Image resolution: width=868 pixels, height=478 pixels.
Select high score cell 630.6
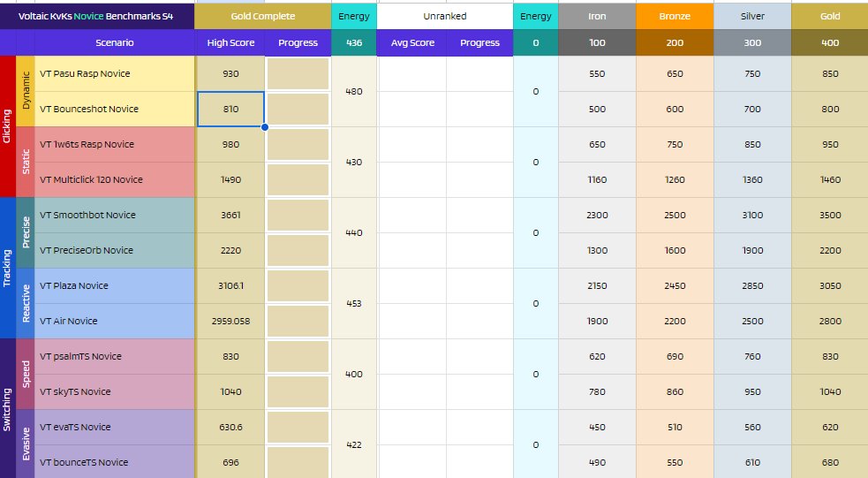tap(230, 427)
